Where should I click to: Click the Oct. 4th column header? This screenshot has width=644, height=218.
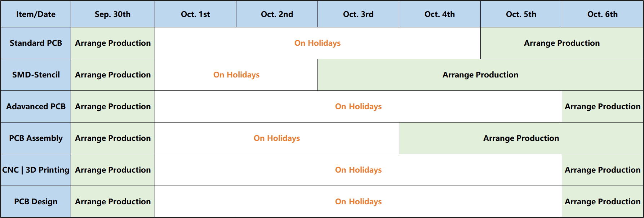pyautogui.click(x=440, y=14)
